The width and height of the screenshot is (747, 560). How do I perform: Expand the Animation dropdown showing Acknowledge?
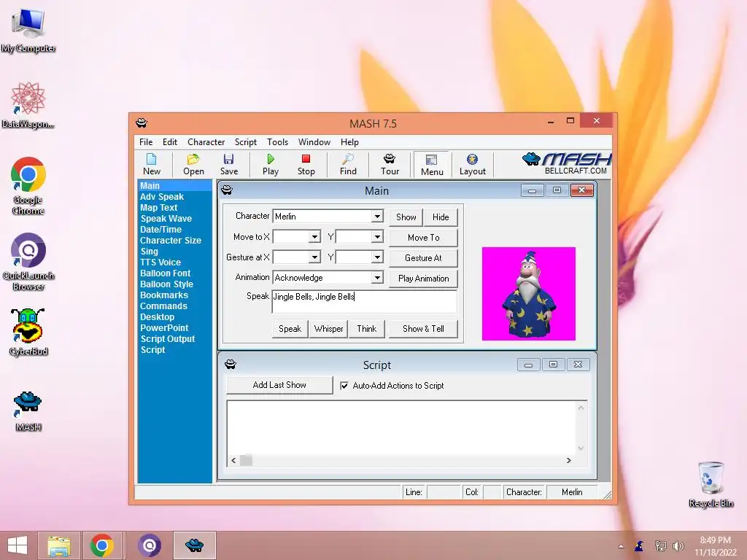click(377, 277)
